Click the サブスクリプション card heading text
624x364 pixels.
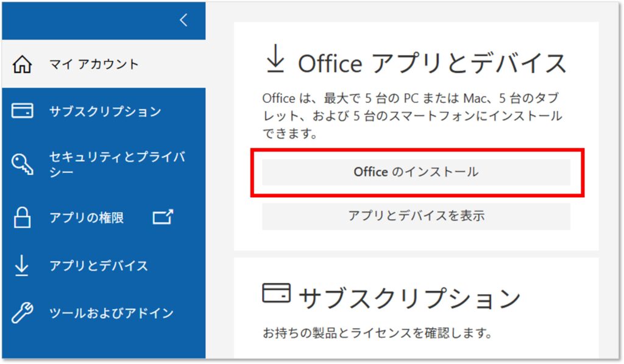click(409, 299)
